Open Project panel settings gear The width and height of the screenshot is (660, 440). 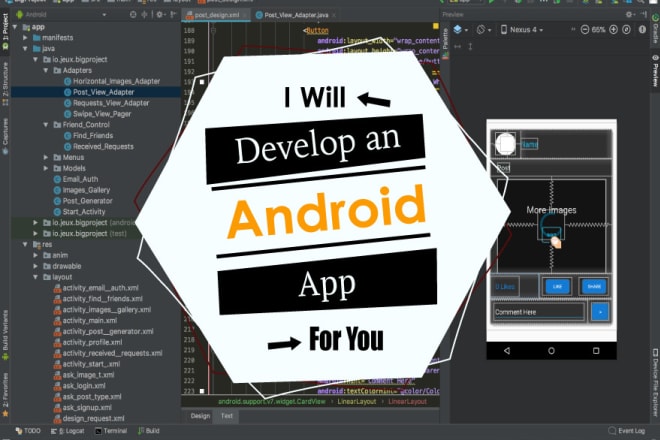[x=160, y=15]
